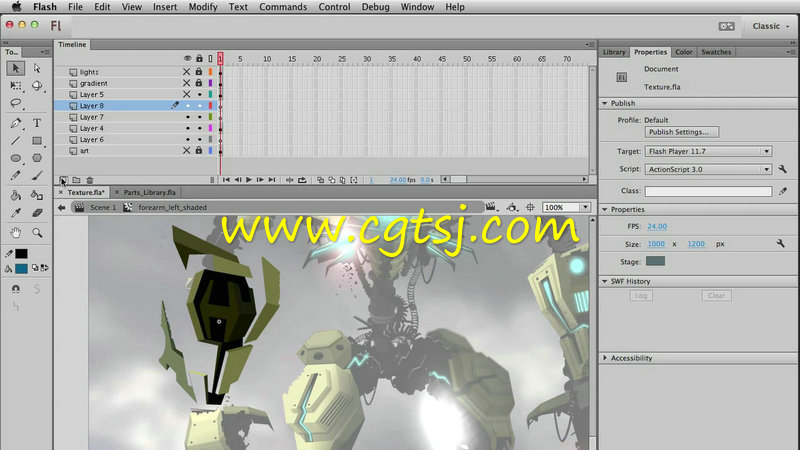Screen dimensions: 800x450
Task: Select the Pen tool
Action: coord(16,123)
